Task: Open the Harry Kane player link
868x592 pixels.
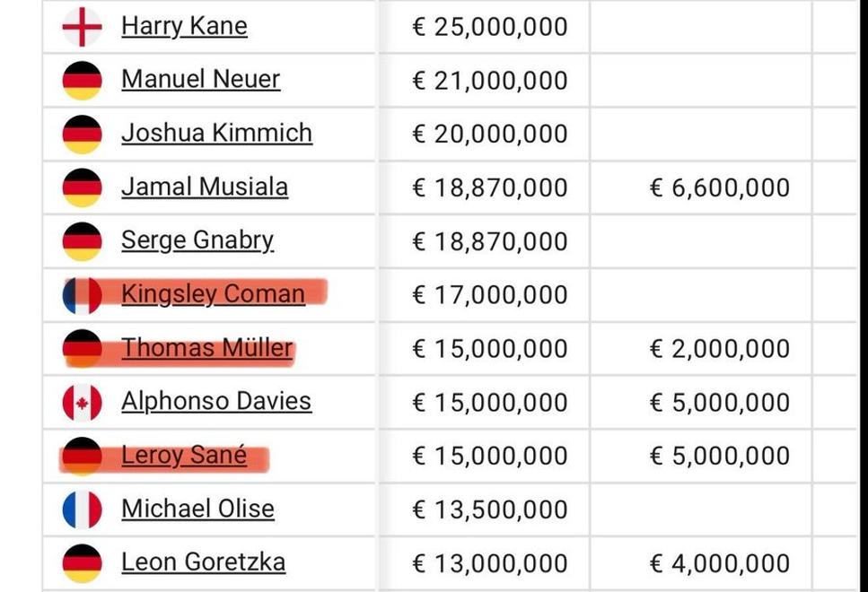Action: point(184,26)
